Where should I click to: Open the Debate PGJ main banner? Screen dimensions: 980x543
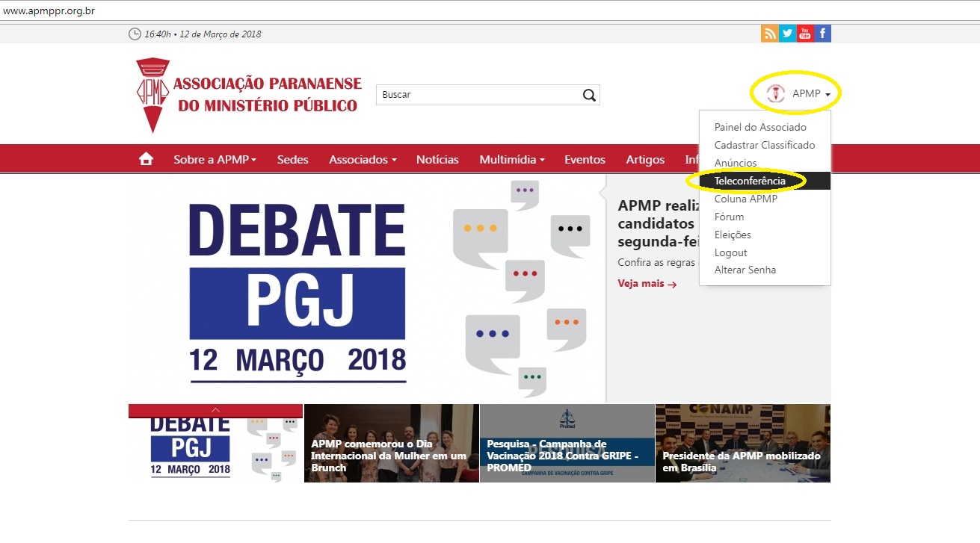367,288
